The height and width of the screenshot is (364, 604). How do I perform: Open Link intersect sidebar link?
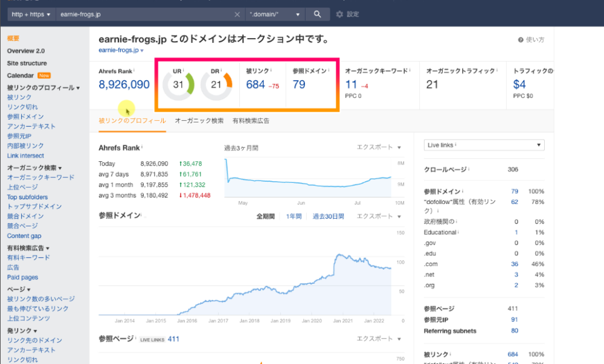pos(25,156)
